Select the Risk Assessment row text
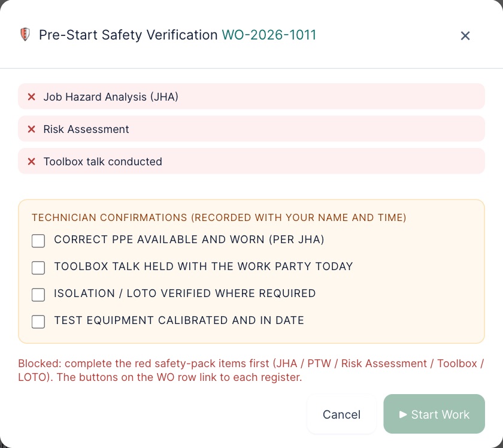 click(86, 129)
